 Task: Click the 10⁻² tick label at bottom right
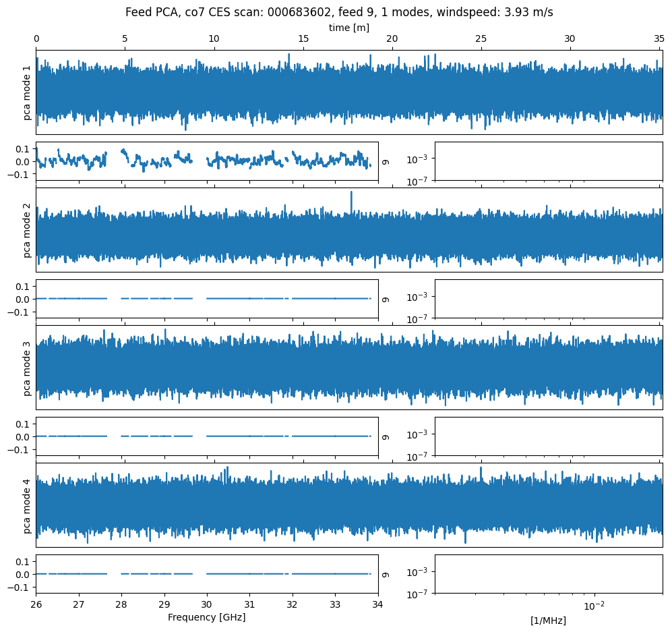point(594,605)
